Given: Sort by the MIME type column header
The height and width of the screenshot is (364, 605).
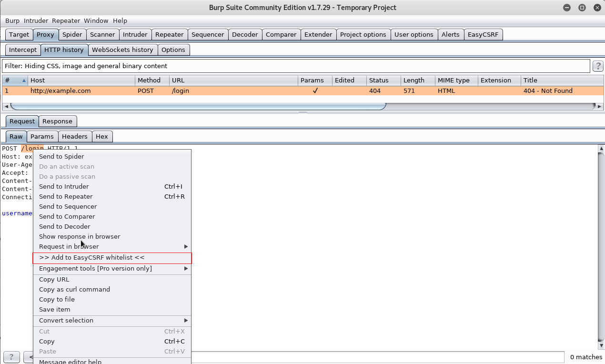Looking at the screenshot, I should [456, 80].
